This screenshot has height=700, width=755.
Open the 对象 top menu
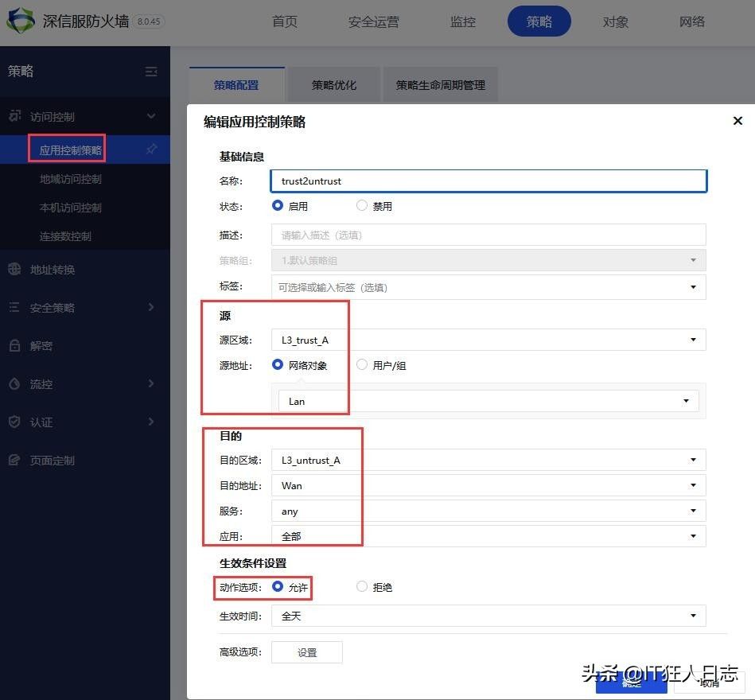coord(615,21)
